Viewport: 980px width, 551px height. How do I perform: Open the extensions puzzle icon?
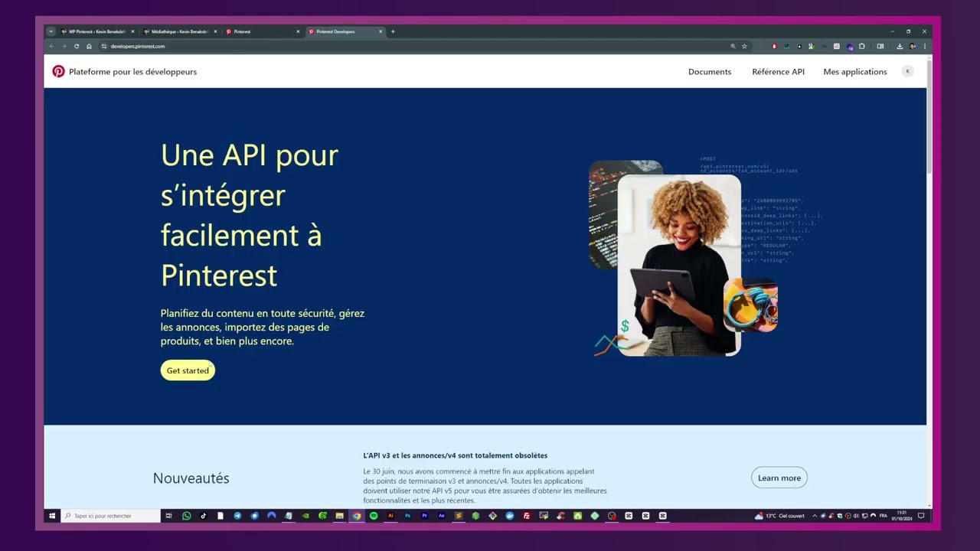pyautogui.click(x=862, y=46)
